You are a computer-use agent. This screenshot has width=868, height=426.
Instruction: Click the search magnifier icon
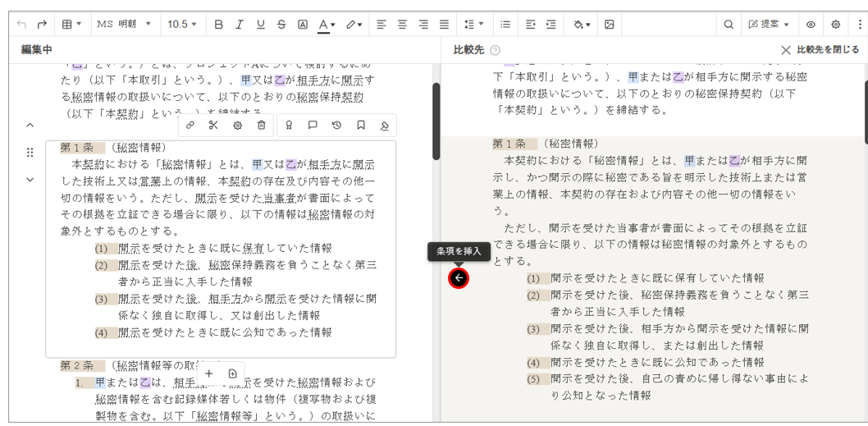click(x=728, y=25)
